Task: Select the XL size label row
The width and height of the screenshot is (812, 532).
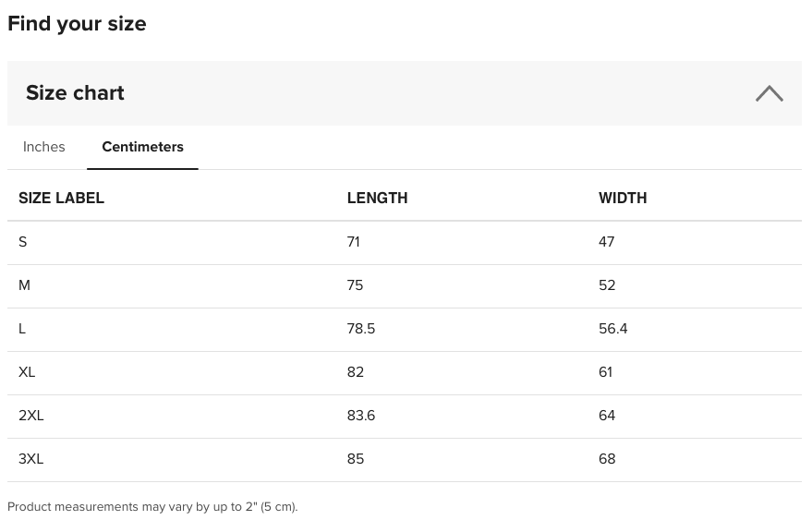Action: [x=27, y=372]
